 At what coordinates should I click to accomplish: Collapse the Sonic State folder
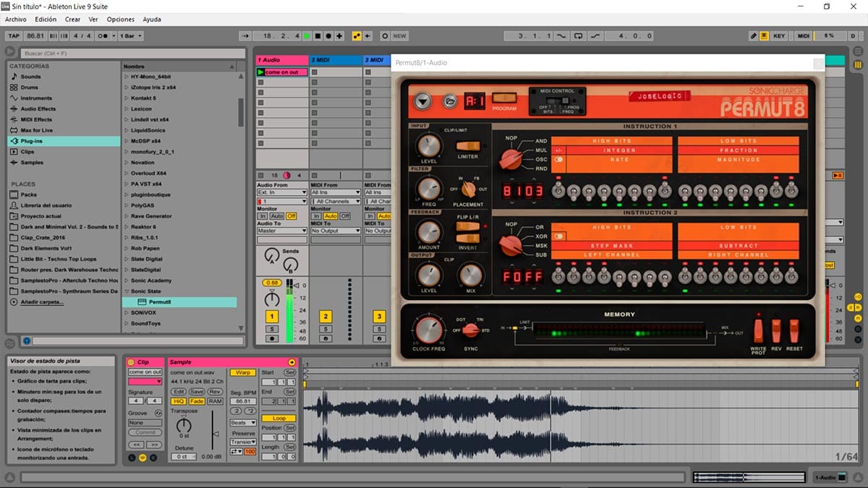(126, 291)
